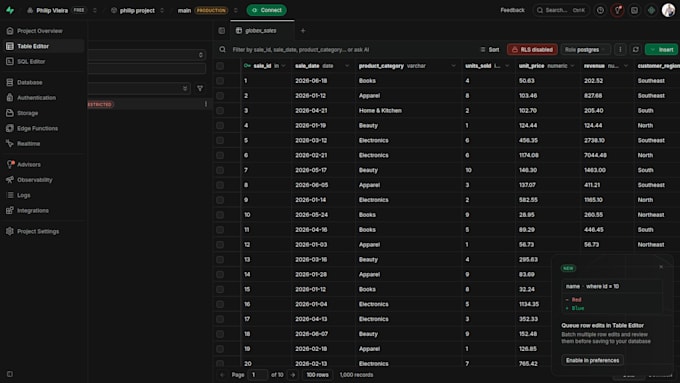Click the help circle icon in the top bar
Screen dimensions: 680x383
600,10
